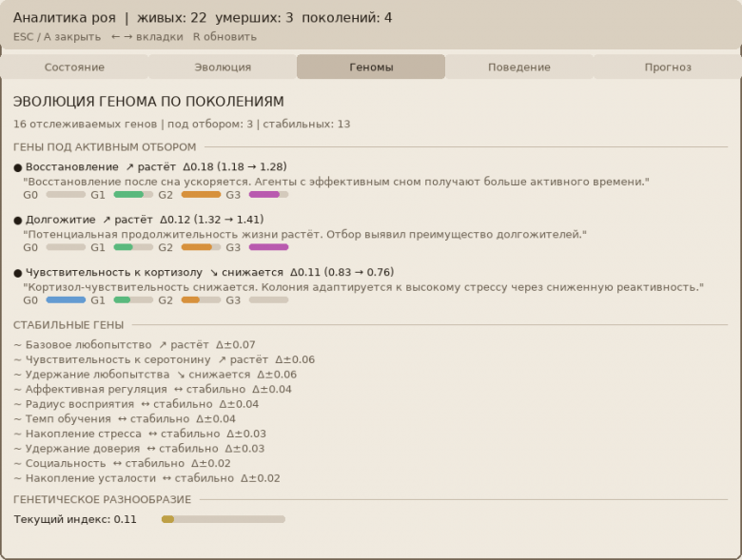Select the Радиус восприятия row
Image resolution: width=742 pixels, height=560 pixels.
click(x=136, y=404)
